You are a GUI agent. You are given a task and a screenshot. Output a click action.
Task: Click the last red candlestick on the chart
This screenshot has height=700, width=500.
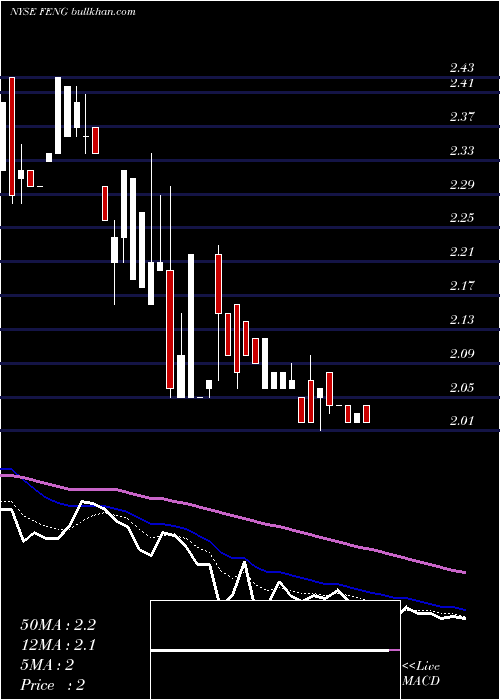pos(367,414)
